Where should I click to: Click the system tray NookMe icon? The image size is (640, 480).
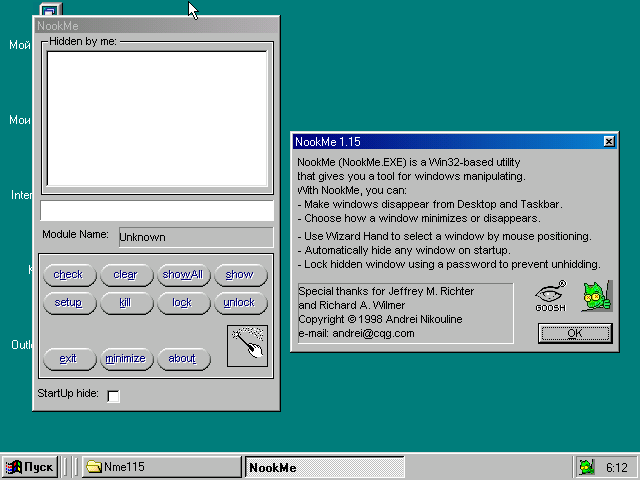point(588,467)
